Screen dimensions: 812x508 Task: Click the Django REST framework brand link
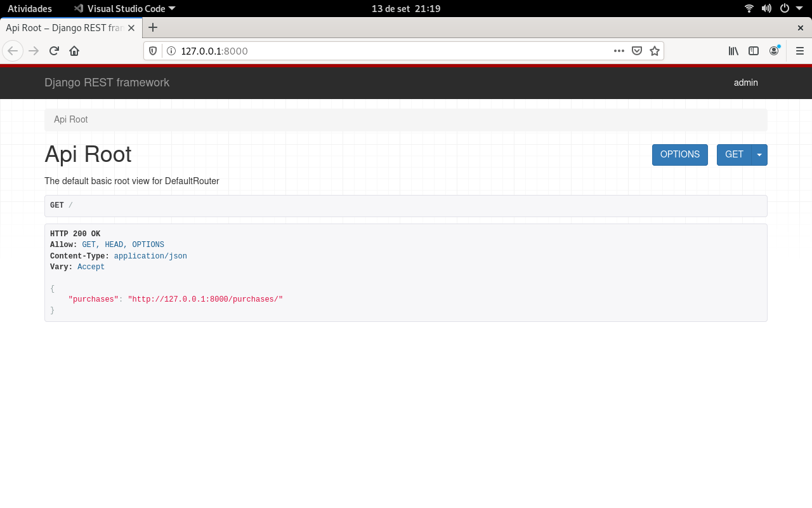tap(107, 83)
